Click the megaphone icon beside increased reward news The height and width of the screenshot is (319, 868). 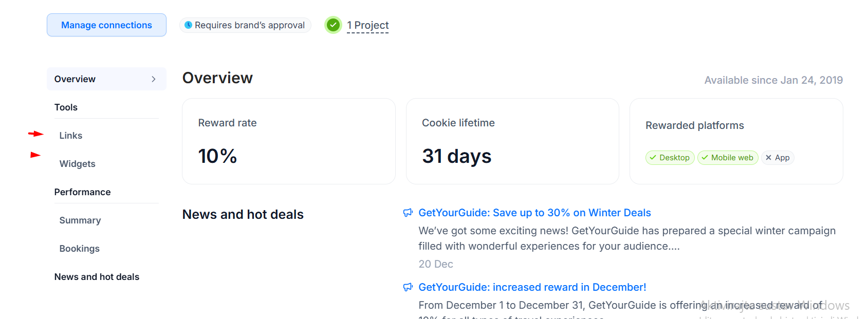pos(408,287)
